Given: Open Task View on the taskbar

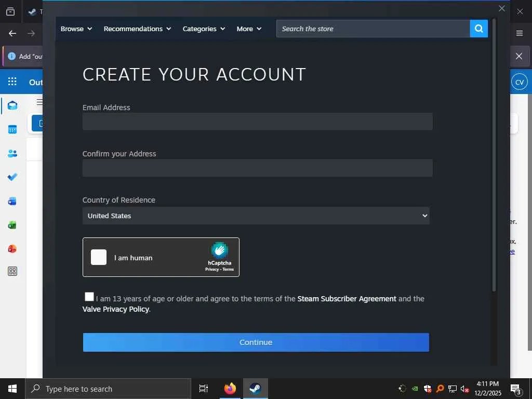Looking at the screenshot, I should click(204, 389).
